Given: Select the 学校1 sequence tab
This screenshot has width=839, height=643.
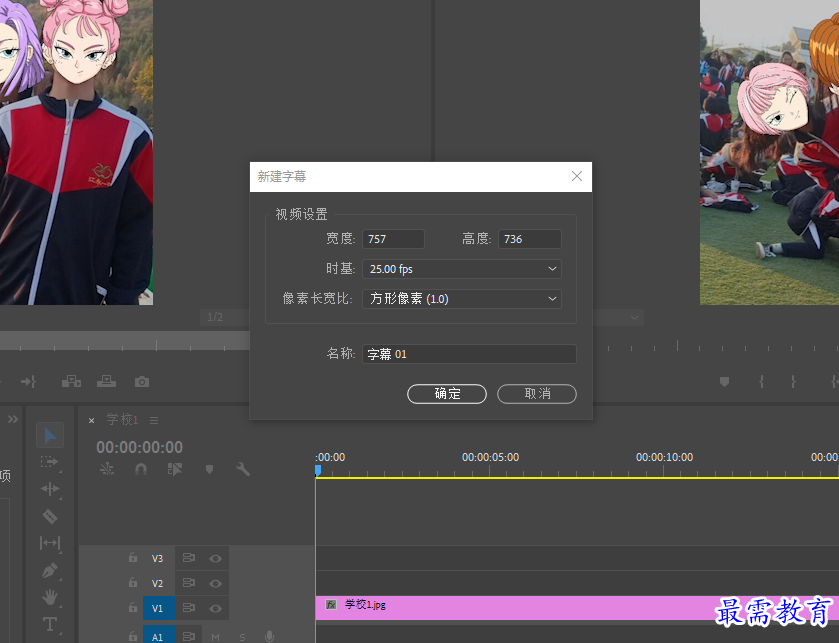Looking at the screenshot, I should click(x=122, y=419).
